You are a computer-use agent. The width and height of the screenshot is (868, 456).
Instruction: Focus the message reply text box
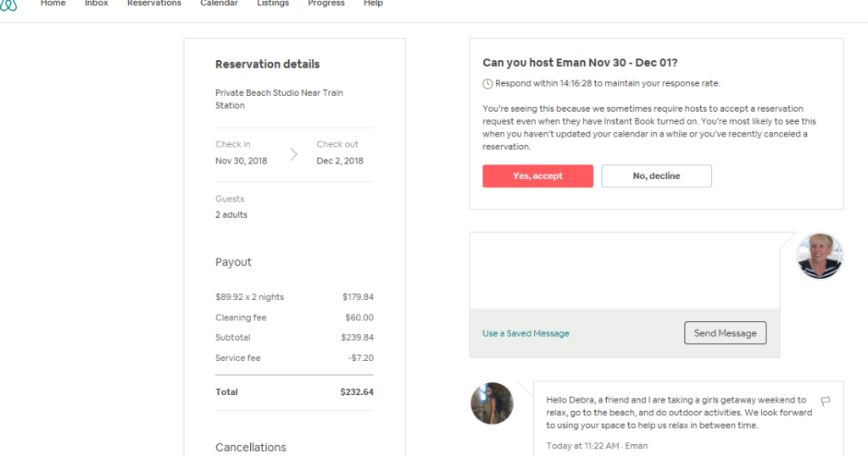pos(625,270)
